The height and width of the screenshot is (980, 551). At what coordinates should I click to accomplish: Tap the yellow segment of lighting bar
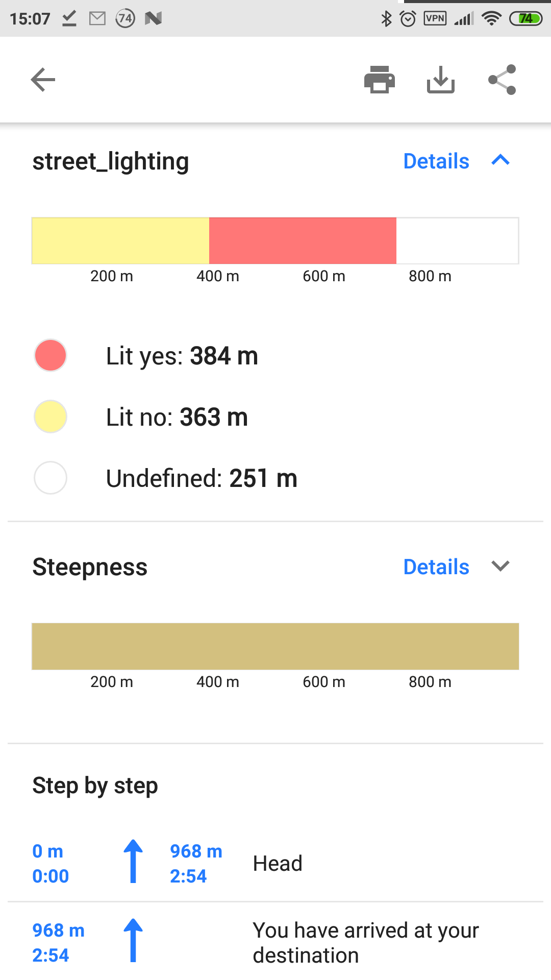tap(120, 241)
